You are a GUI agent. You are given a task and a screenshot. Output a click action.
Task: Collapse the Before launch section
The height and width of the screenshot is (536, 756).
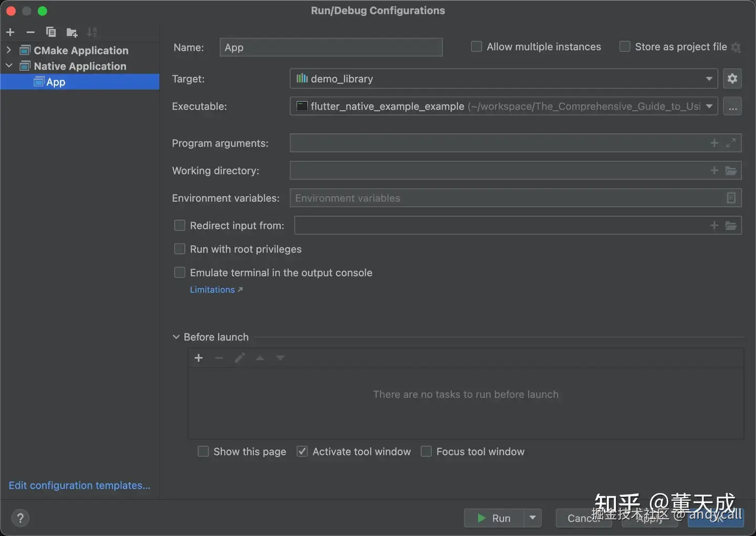click(176, 337)
